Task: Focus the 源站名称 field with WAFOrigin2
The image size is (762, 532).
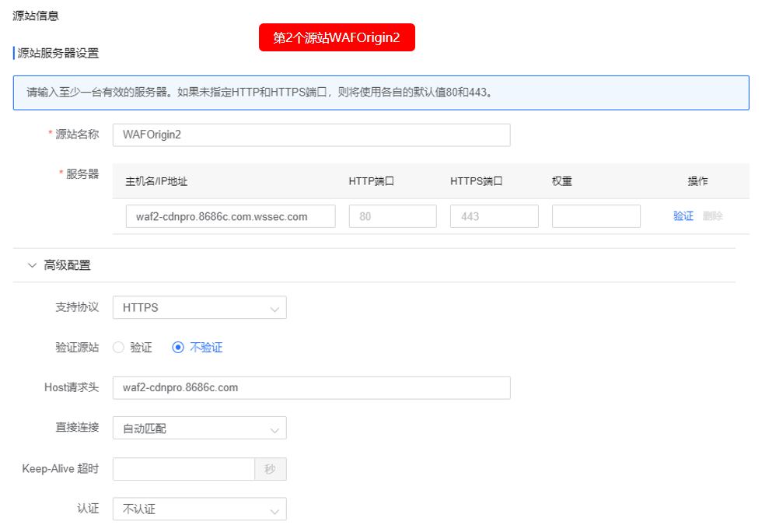Action: pyautogui.click(x=311, y=135)
